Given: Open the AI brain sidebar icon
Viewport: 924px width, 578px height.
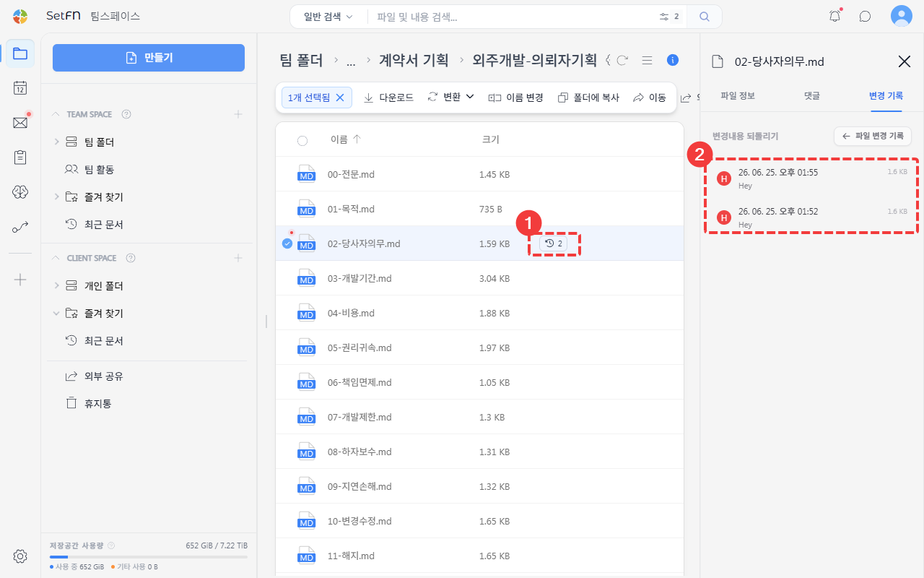Looking at the screenshot, I should (x=20, y=191).
